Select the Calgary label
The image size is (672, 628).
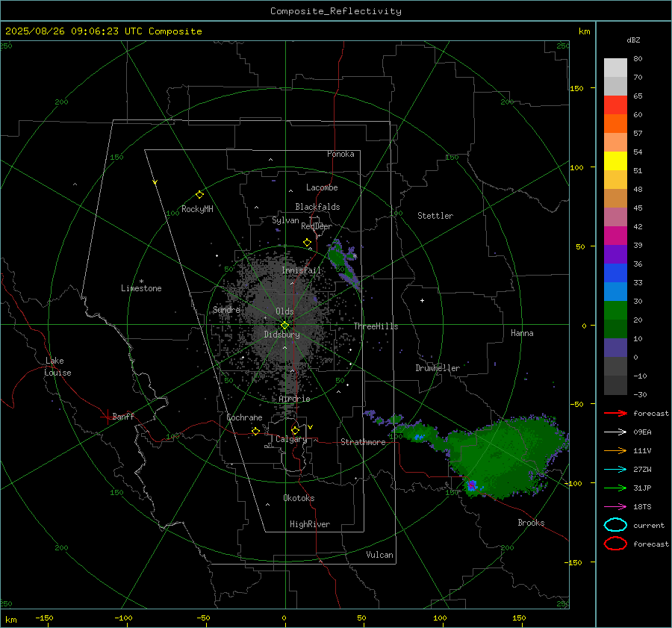(x=291, y=439)
